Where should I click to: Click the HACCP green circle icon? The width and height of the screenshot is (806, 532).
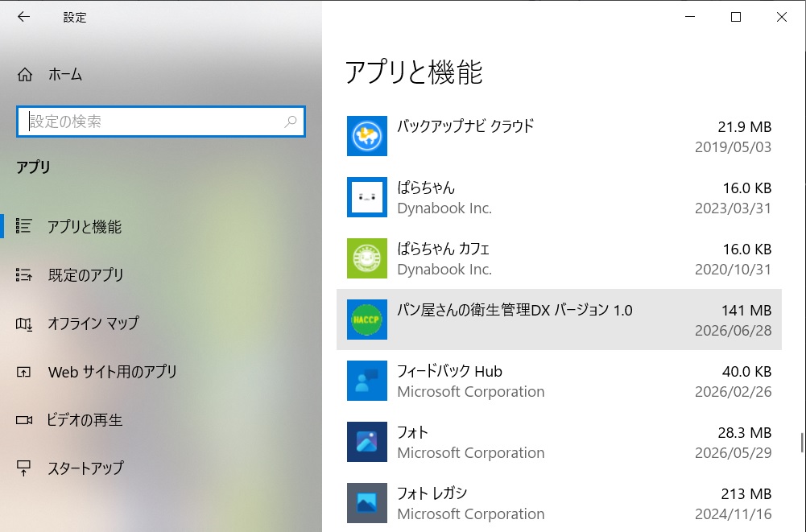pos(367,320)
